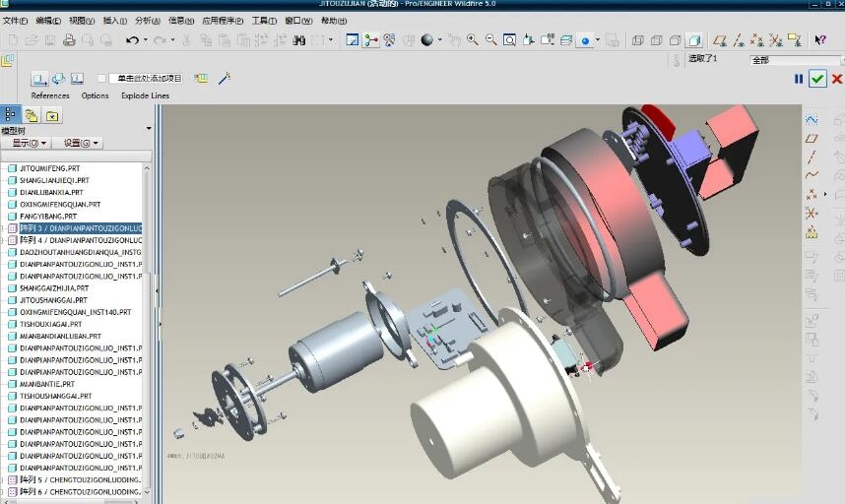The image size is (845, 504).
Task: Click the pause tool icon
Action: point(799,79)
